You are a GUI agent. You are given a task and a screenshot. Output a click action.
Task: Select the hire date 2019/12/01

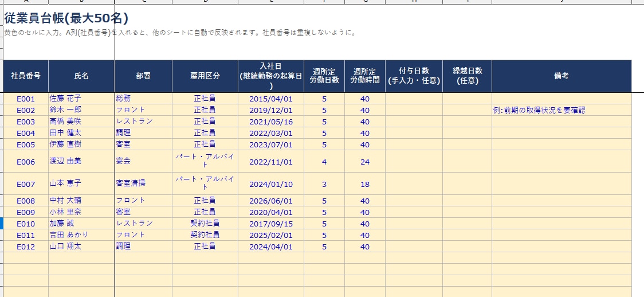[x=270, y=110]
